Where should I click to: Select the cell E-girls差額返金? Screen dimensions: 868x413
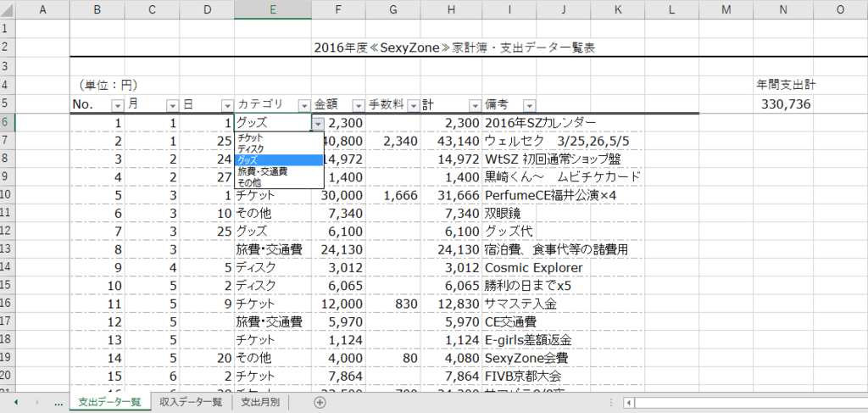528,340
